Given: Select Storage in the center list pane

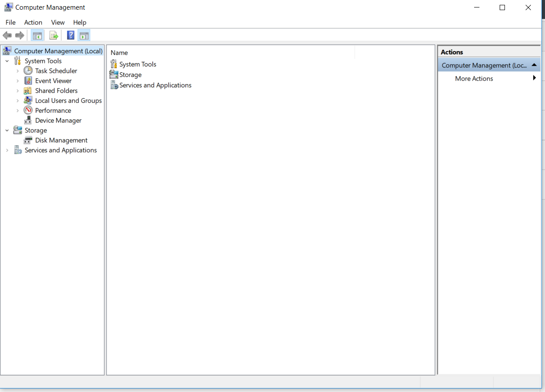Looking at the screenshot, I should 130,75.
